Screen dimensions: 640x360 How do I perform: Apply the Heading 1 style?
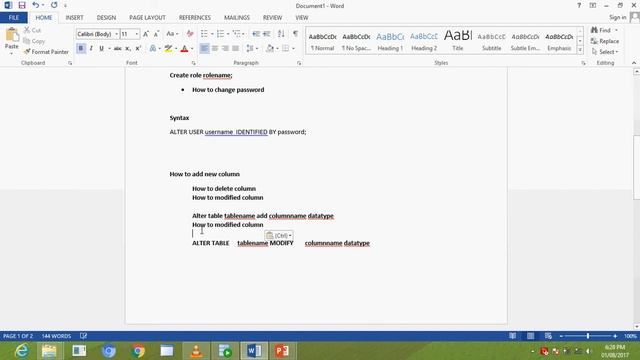[x=390, y=41]
